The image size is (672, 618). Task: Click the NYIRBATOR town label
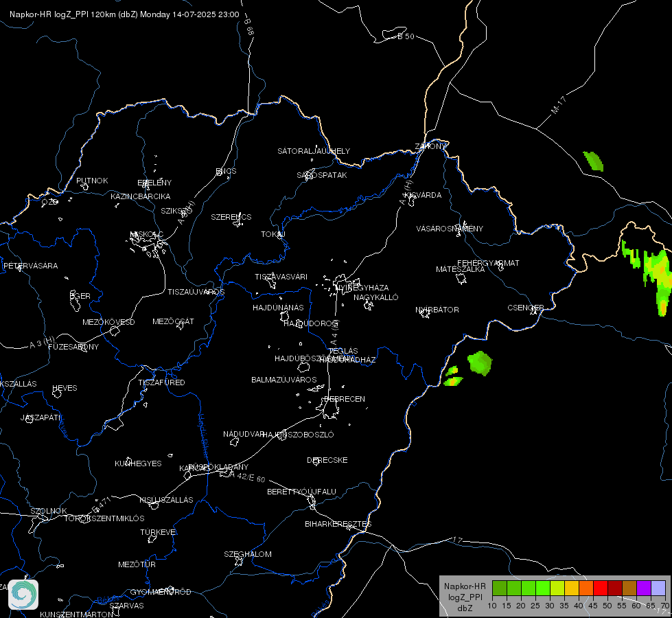437,310
